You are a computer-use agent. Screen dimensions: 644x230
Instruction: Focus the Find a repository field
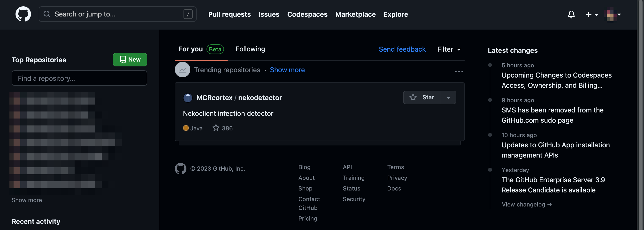point(79,78)
